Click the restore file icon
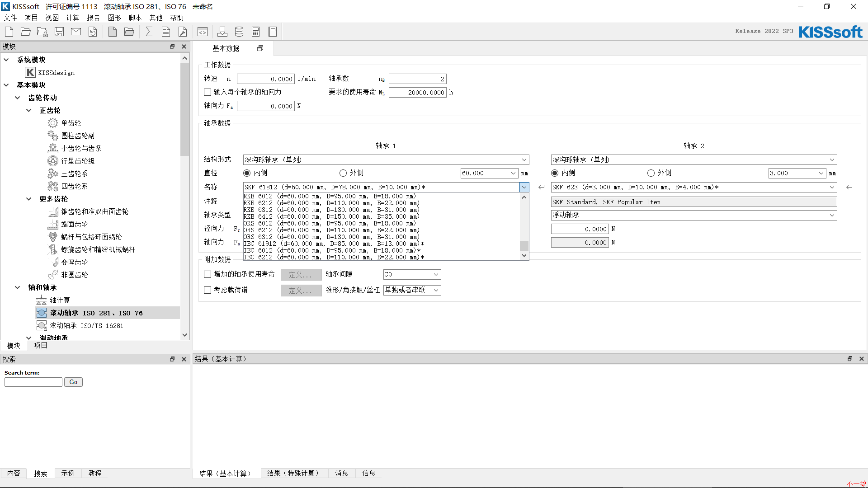Image resolution: width=868 pixels, height=488 pixels. [x=93, y=32]
